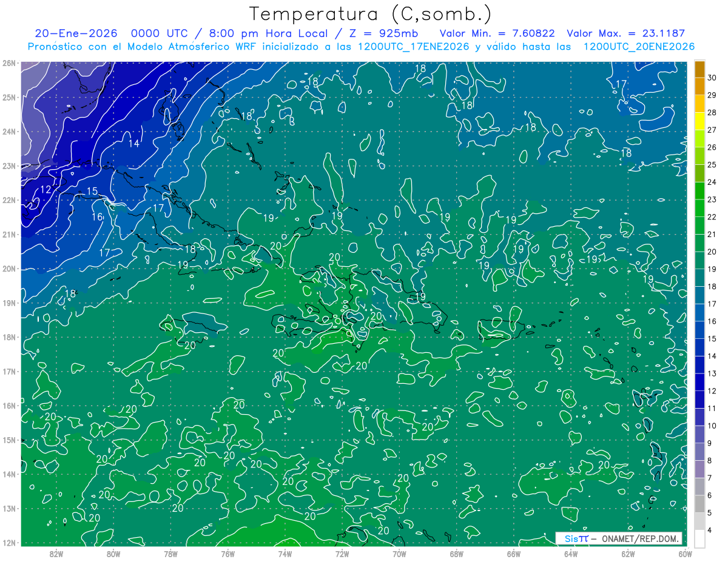Click the '22N' latitude axis label
Image resolution: width=728 pixels, height=562 pixels.
point(8,200)
